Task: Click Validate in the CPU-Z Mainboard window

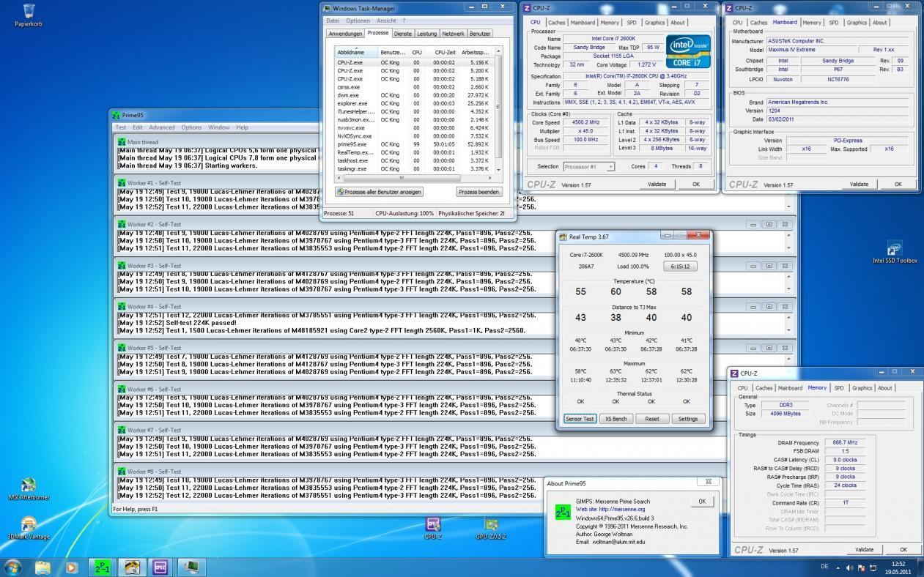Action: click(x=859, y=185)
